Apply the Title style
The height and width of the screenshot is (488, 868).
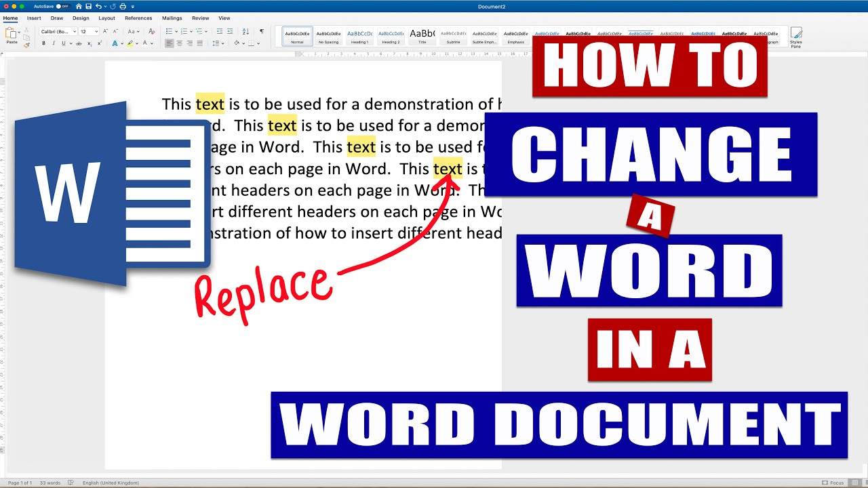(x=422, y=37)
